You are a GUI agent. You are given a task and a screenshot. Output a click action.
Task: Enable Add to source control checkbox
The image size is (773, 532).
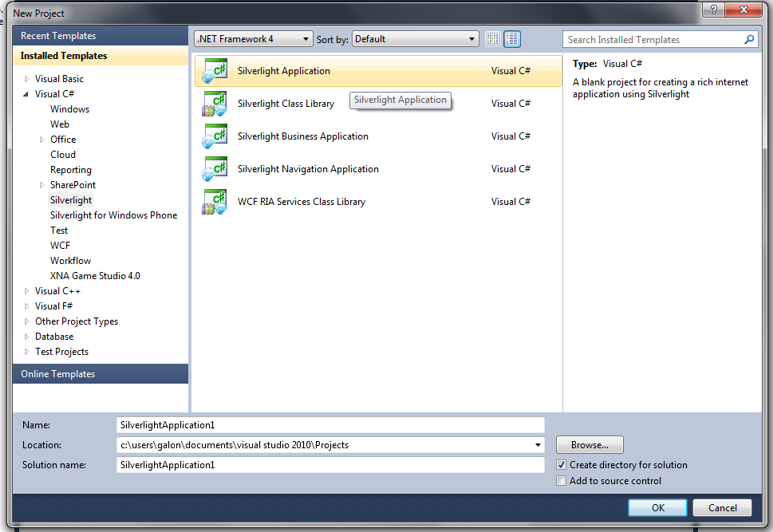561,481
